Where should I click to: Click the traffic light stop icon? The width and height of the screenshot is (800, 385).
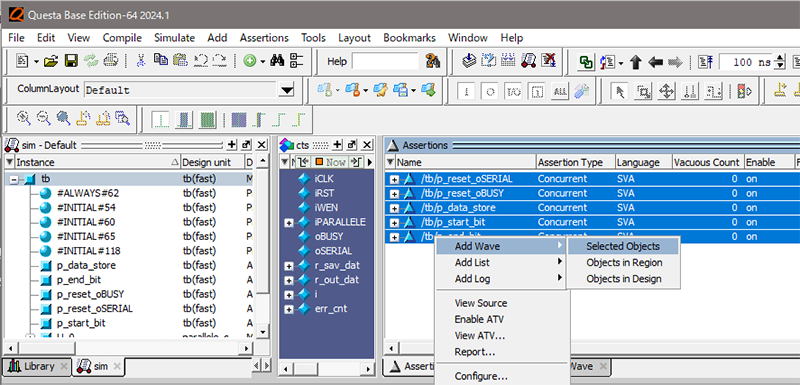[744, 92]
